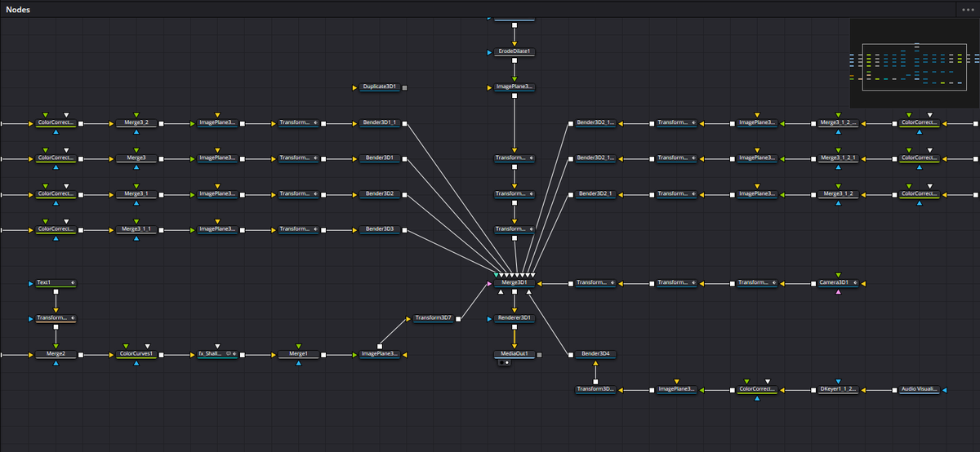
Task: Click the output square of Bender3D1_1
Action: (406, 123)
